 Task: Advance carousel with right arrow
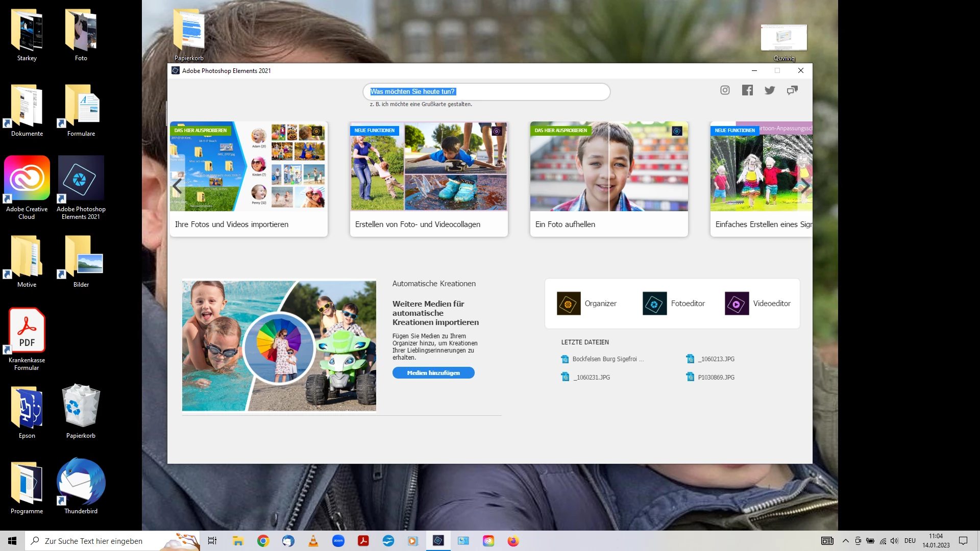[x=804, y=187]
